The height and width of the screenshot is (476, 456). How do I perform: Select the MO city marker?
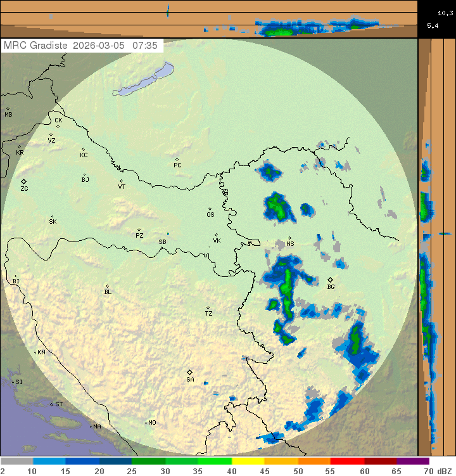(146, 423)
